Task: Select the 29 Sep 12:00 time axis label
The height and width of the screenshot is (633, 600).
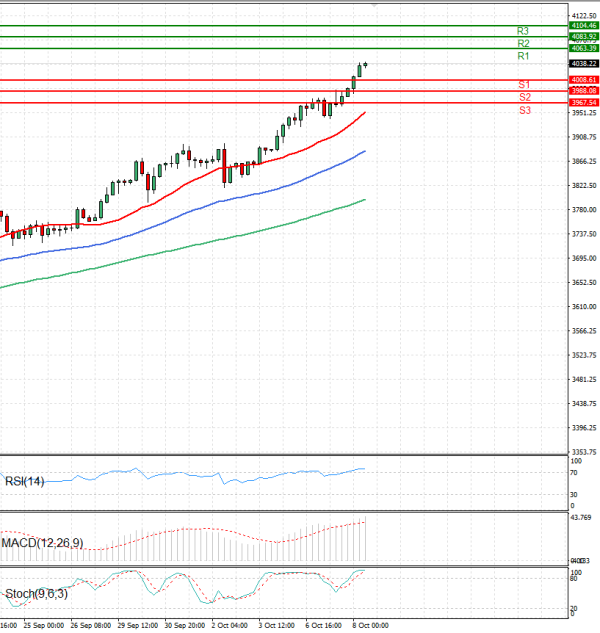Action: coord(135,625)
